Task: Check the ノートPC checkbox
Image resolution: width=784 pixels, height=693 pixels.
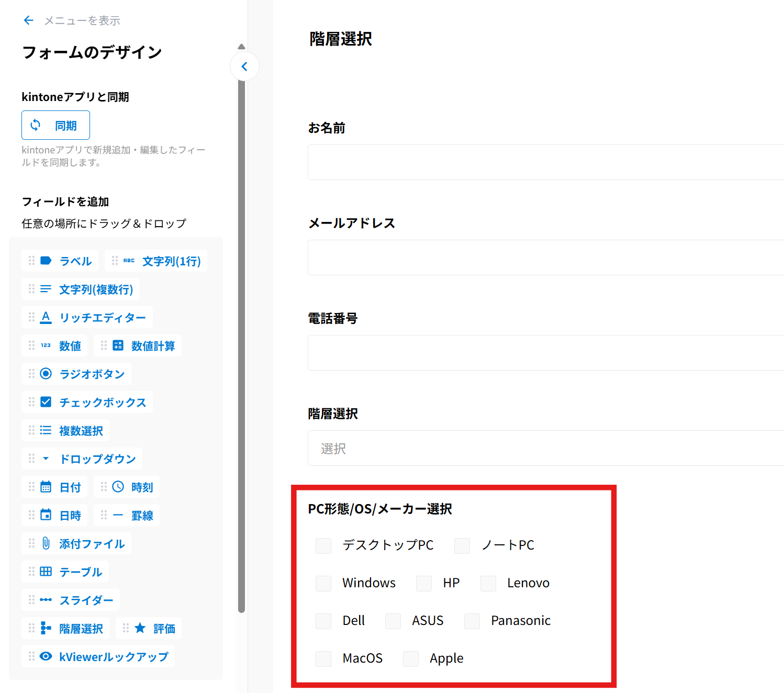Action: coord(462,546)
